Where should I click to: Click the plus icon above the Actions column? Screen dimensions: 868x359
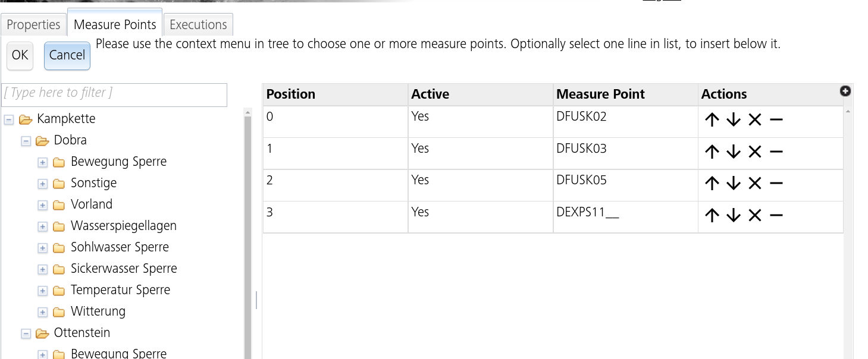(845, 91)
